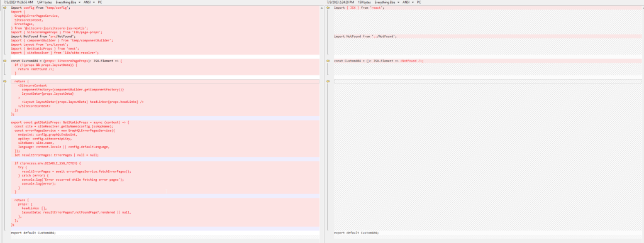Click line 'endpoint: config.graphQLEndpoint,'
This screenshot has width=644, height=243.
coord(47,134)
